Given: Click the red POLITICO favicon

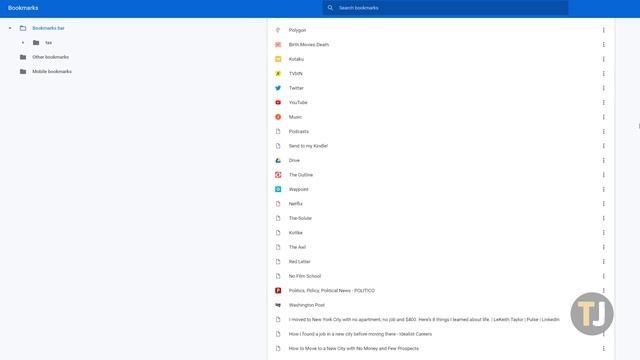Looking at the screenshot, I should point(278,291).
